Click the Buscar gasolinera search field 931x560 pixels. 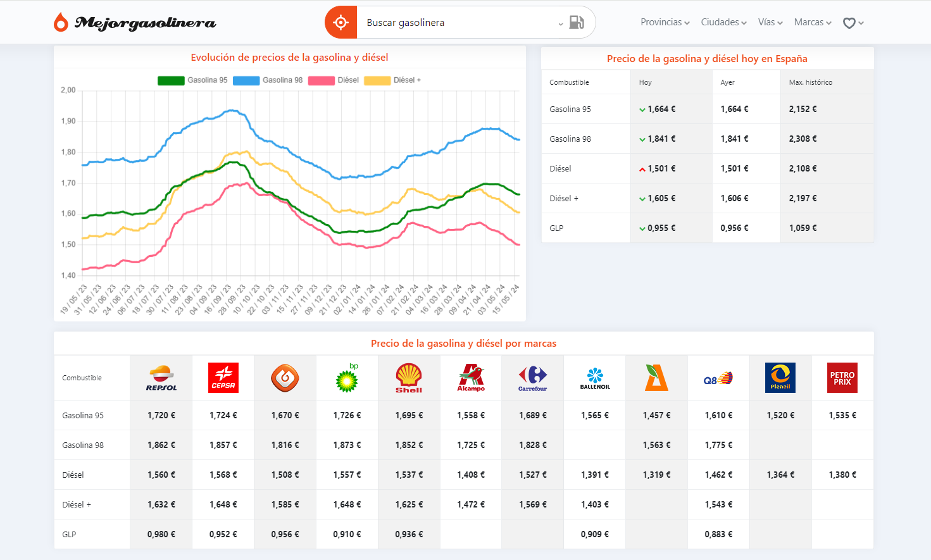[459, 23]
